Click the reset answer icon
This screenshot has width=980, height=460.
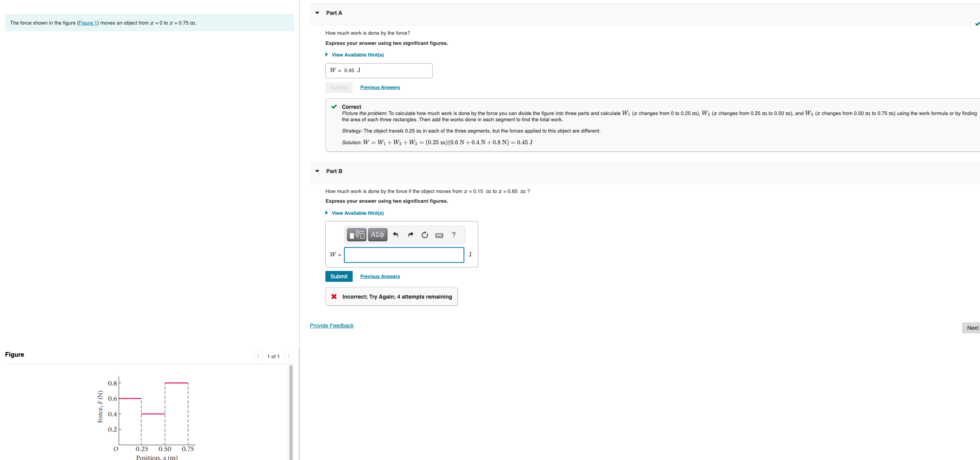424,235
